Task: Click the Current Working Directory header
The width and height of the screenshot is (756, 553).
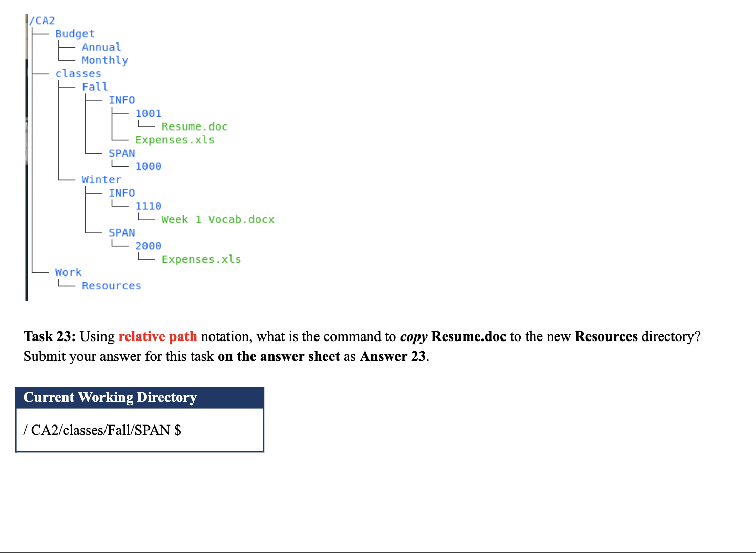Action: click(x=110, y=397)
